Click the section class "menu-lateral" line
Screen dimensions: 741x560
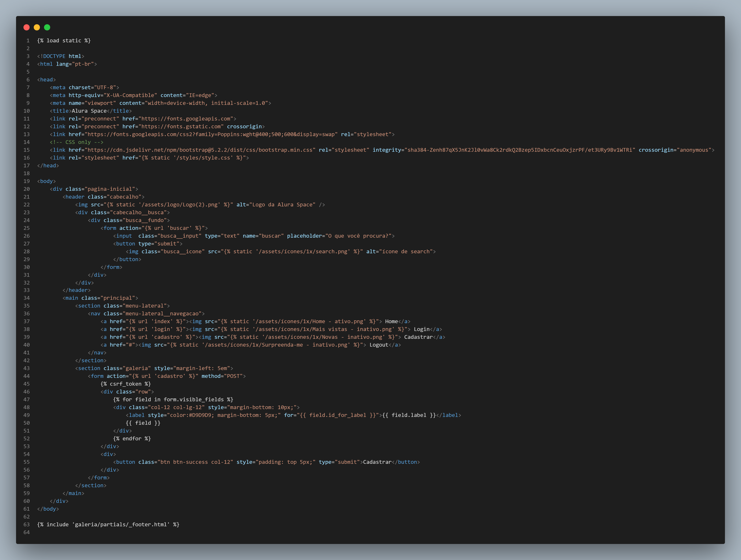123,306
